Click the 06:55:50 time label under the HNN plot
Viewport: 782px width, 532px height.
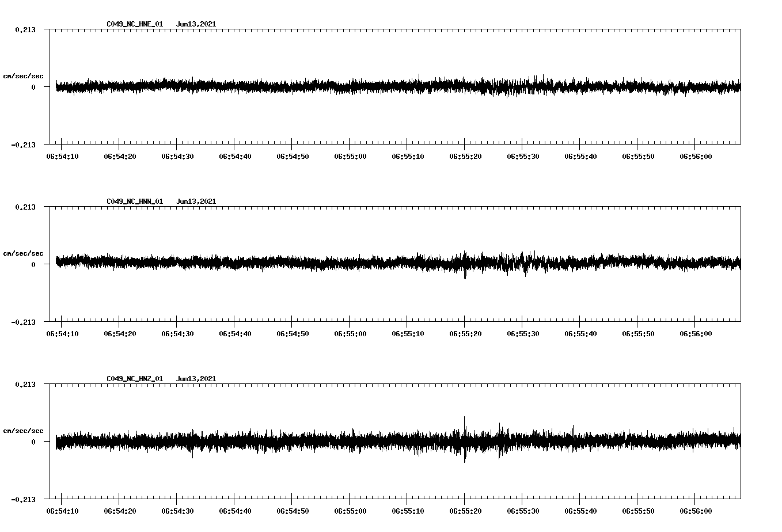coord(638,334)
